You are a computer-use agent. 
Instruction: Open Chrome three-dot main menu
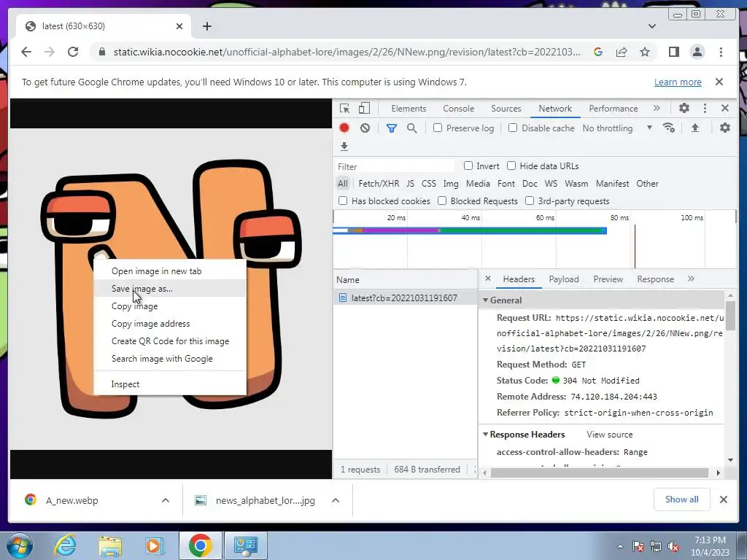click(x=721, y=52)
